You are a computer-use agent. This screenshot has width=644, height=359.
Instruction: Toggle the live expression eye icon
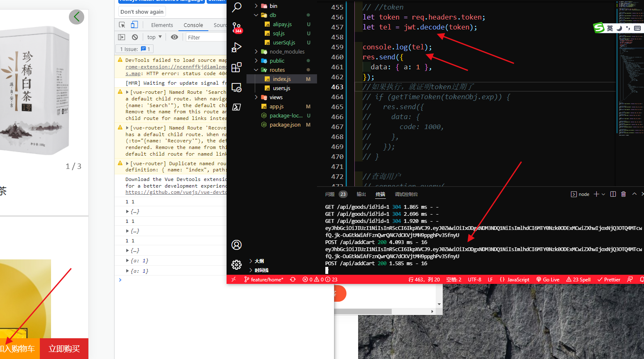coord(174,37)
